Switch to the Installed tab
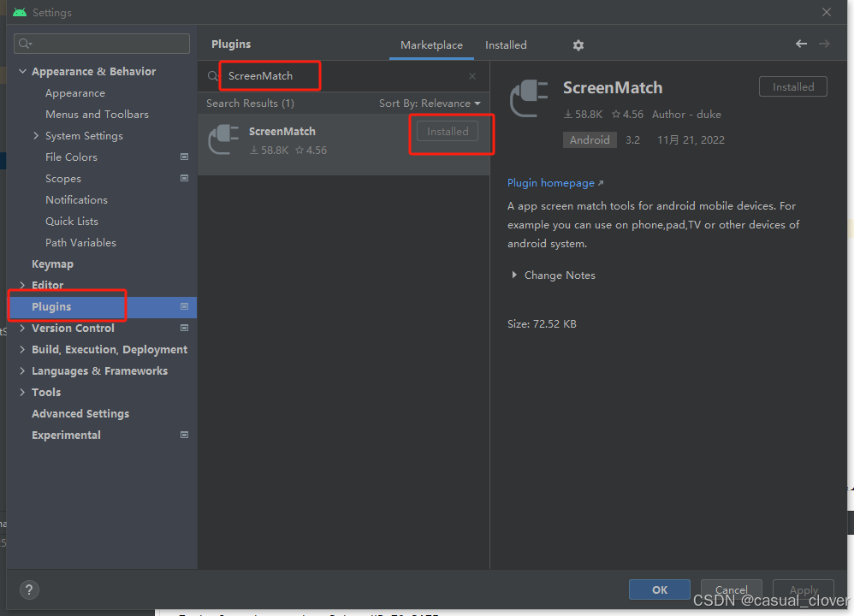The image size is (854, 616). (506, 45)
